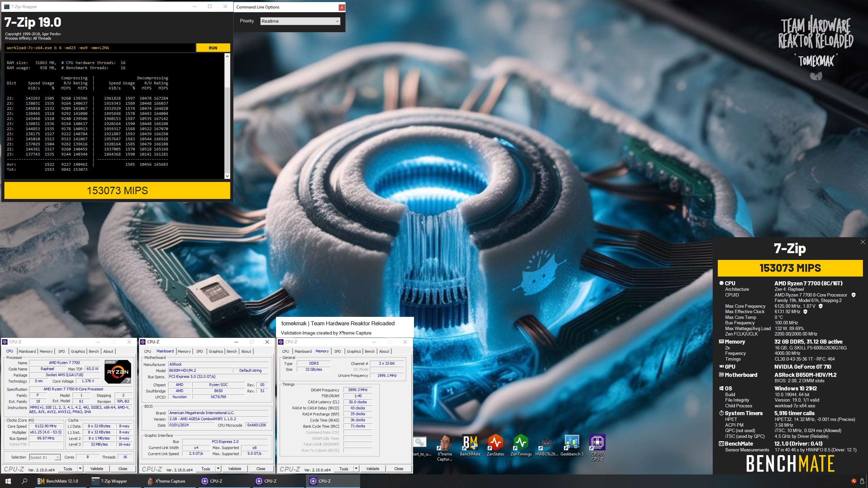Click the CPU Name field AMD Ryzen 7 7700

[64, 363]
